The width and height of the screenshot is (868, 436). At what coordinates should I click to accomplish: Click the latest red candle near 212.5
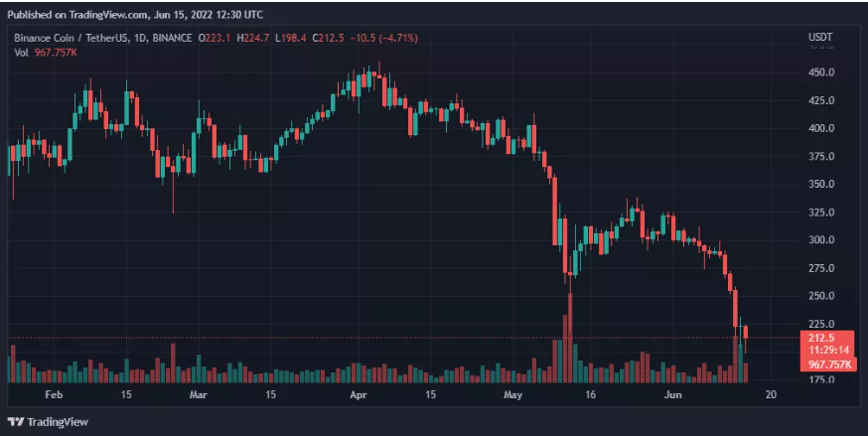click(746, 333)
